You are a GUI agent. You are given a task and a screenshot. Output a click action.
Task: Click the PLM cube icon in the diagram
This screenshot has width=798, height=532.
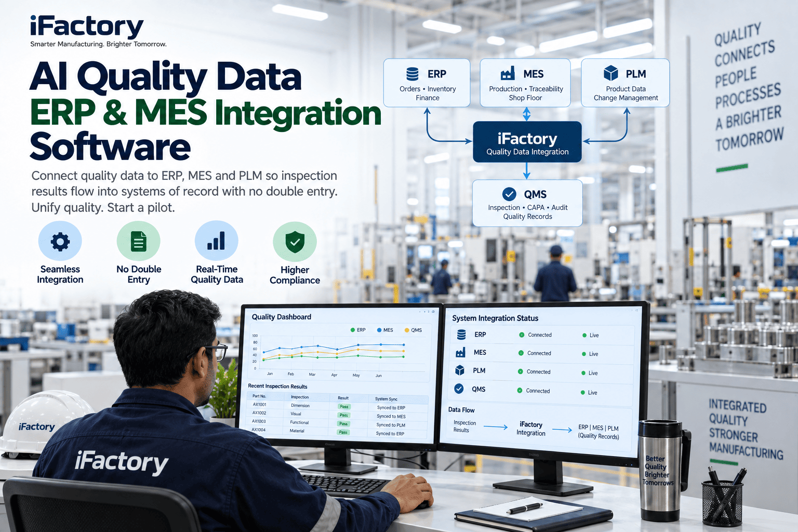(x=611, y=73)
